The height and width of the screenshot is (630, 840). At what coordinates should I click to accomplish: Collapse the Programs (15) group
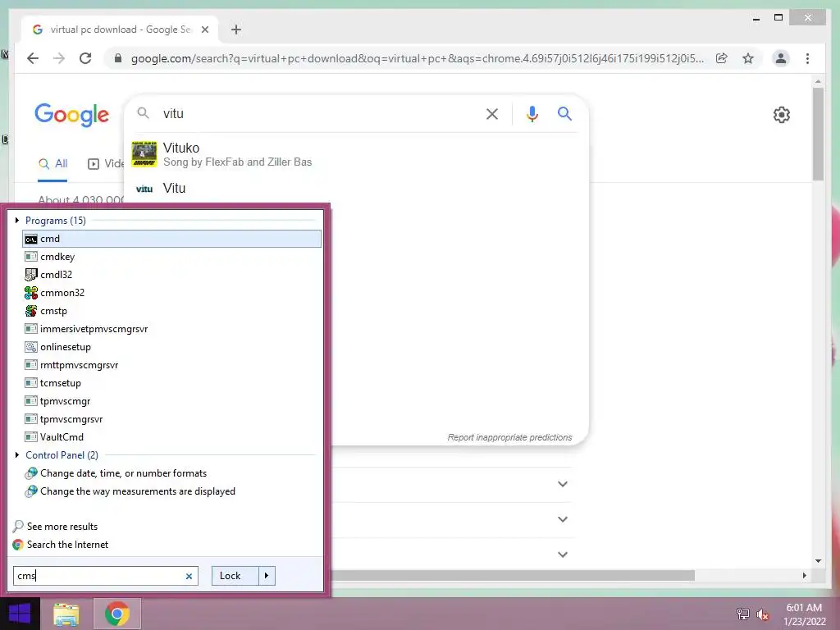[x=17, y=220]
